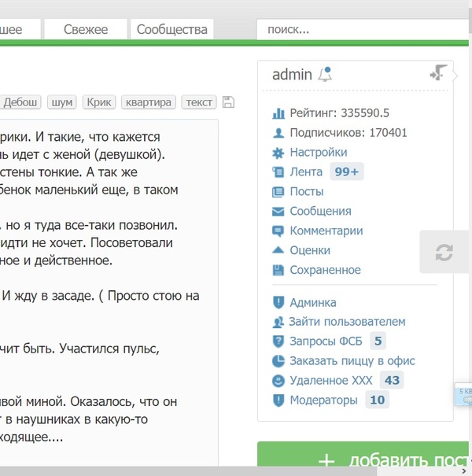472x476 pixels.
Task: Open the Свежее tab
Action: tap(86, 29)
